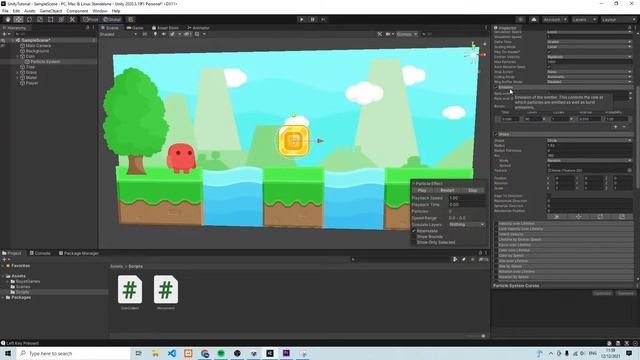Click Restart in the Particle Effect panel
The height and width of the screenshot is (360, 640).
(447, 191)
